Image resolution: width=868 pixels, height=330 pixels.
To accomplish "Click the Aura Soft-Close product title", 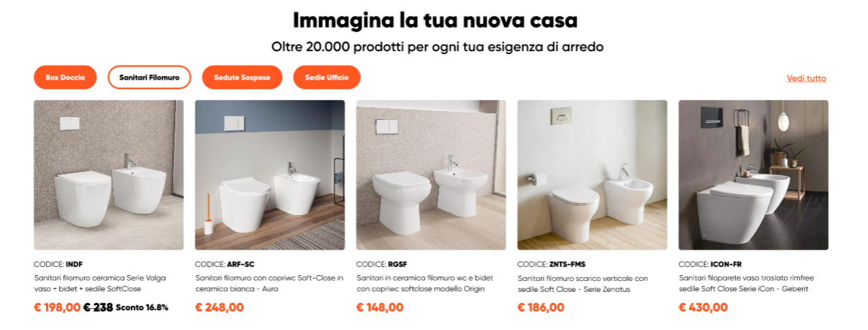I will [269, 283].
